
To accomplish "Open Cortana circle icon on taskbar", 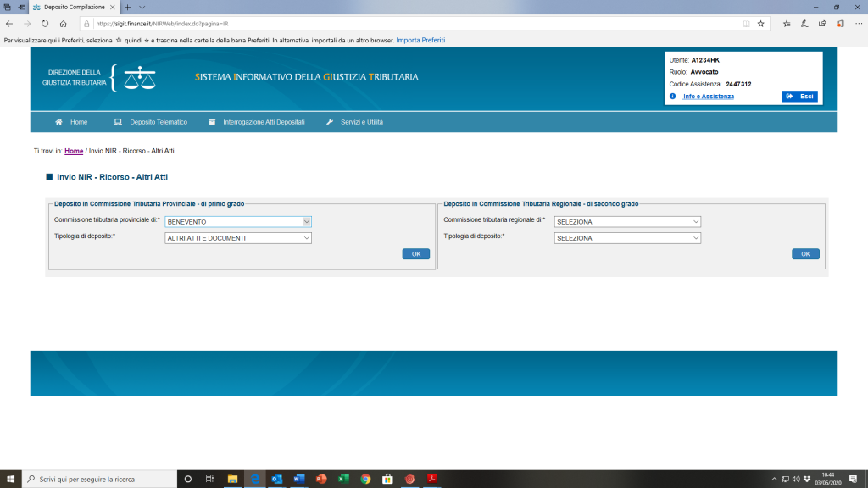I will click(187, 480).
